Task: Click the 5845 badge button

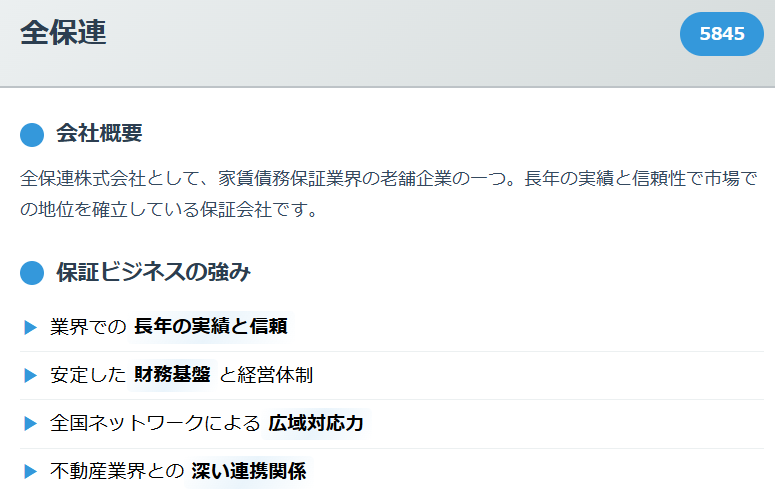Action: [x=722, y=34]
